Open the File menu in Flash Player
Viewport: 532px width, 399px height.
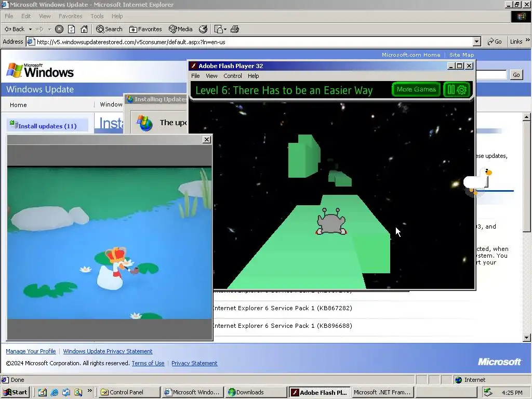click(195, 76)
